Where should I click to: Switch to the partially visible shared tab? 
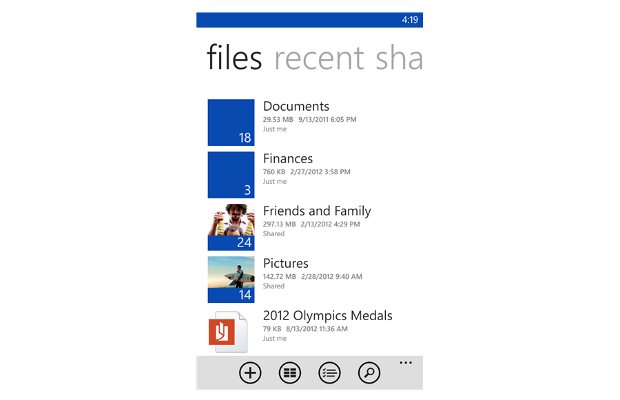click(399, 58)
